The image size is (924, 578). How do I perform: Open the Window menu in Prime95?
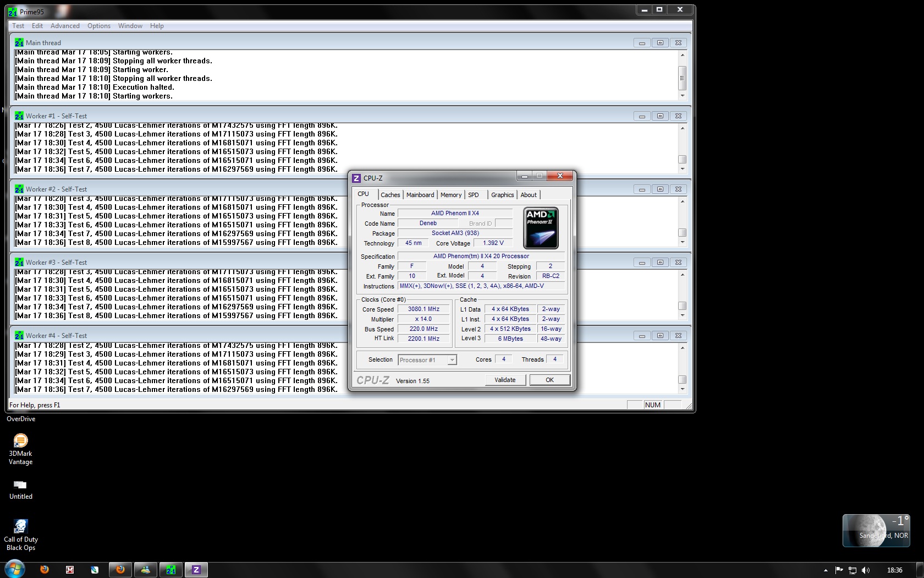coord(130,26)
